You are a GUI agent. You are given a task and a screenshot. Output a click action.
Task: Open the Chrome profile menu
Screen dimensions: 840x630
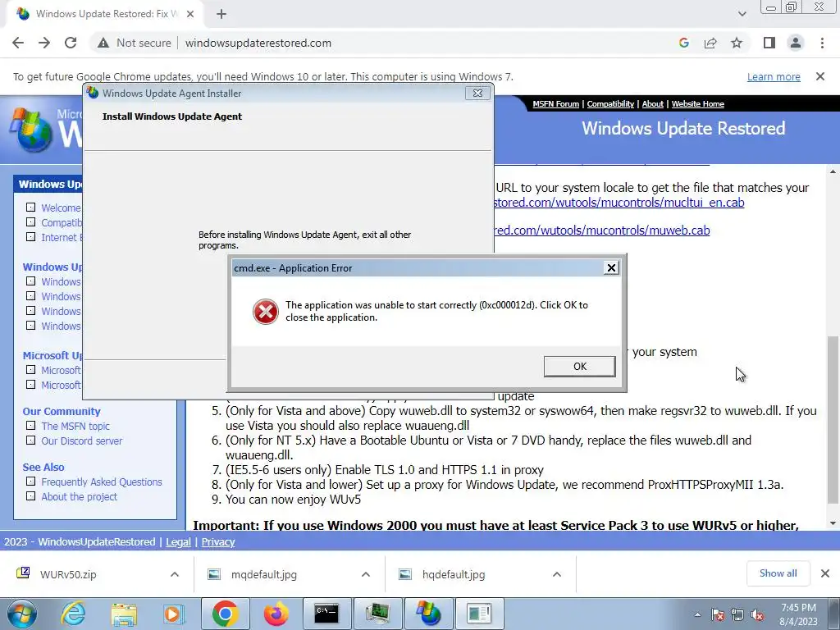click(796, 43)
